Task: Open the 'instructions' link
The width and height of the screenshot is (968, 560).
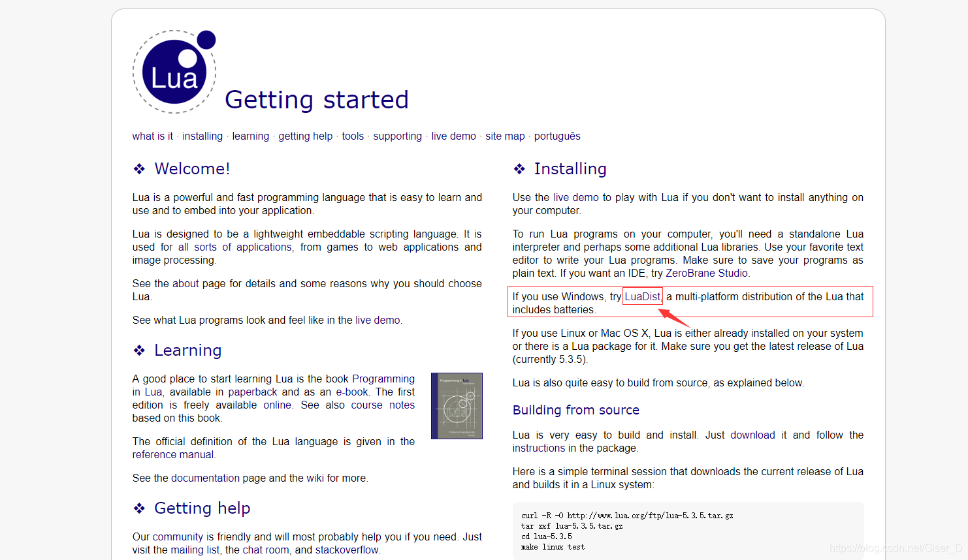Action: click(x=539, y=448)
